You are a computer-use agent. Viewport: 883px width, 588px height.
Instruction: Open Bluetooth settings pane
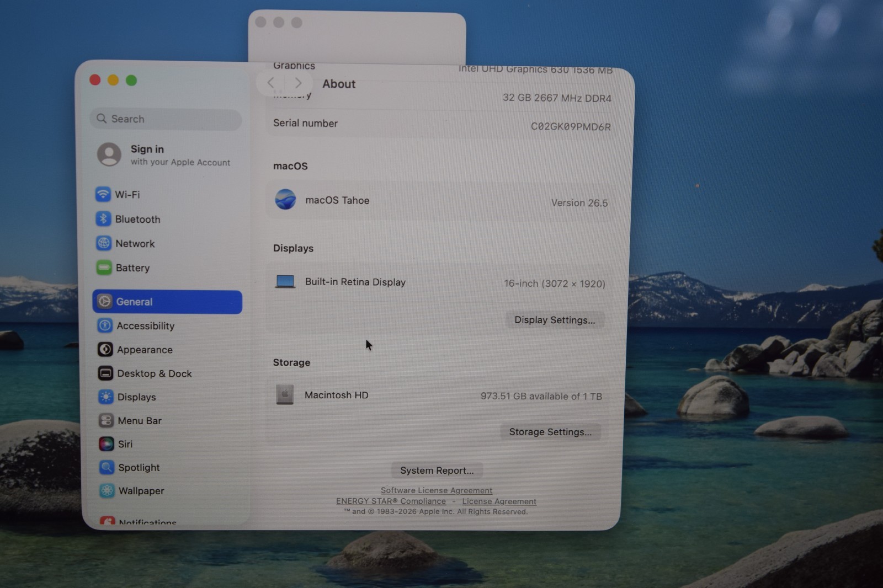point(168,219)
